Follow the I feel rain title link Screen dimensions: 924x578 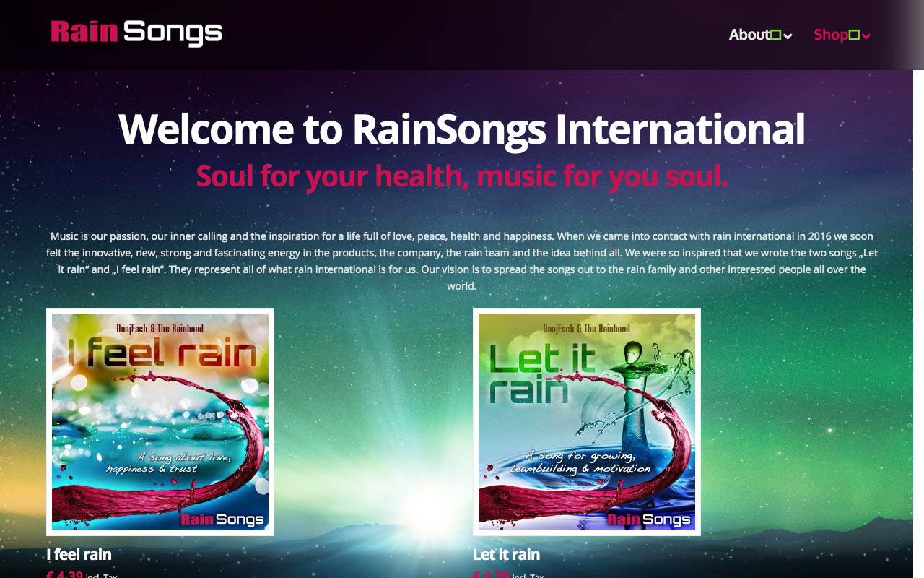pyautogui.click(x=79, y=555)
